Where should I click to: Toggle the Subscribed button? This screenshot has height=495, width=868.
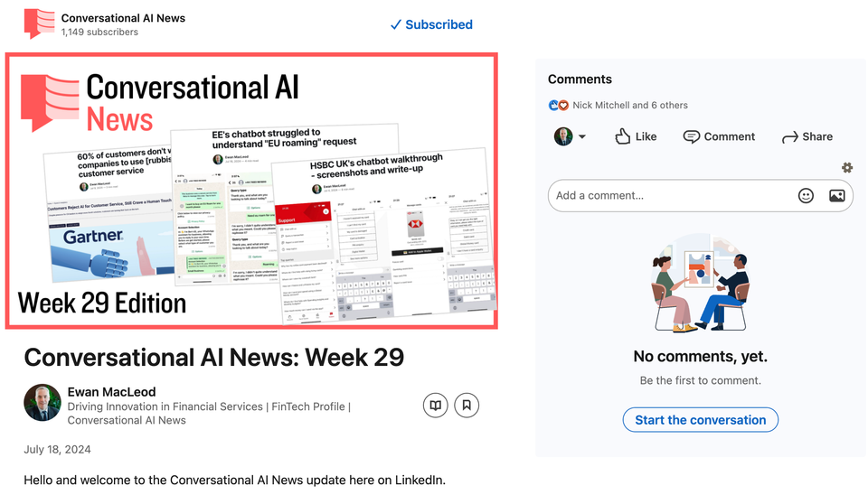[x=431, y=24]
